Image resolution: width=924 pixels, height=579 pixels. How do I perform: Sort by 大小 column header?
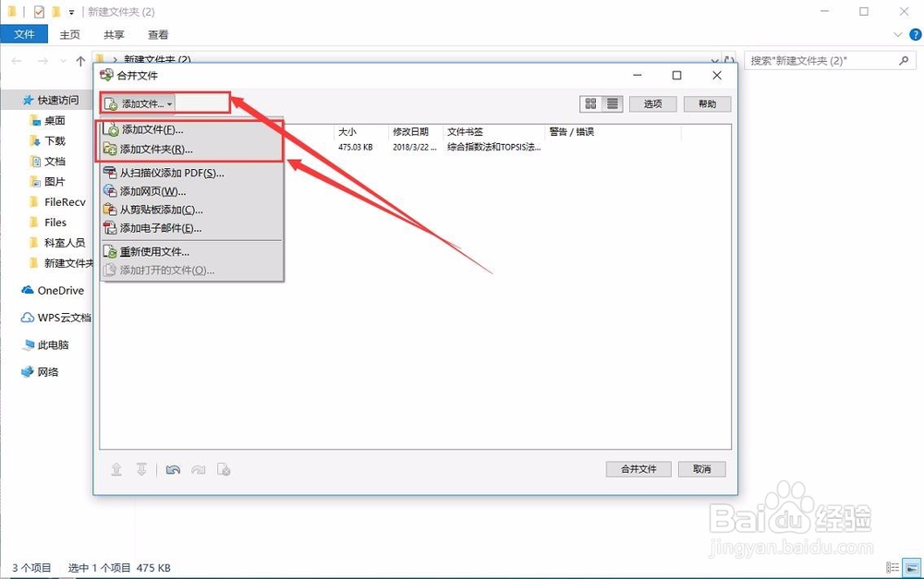(x=361, y=132)
